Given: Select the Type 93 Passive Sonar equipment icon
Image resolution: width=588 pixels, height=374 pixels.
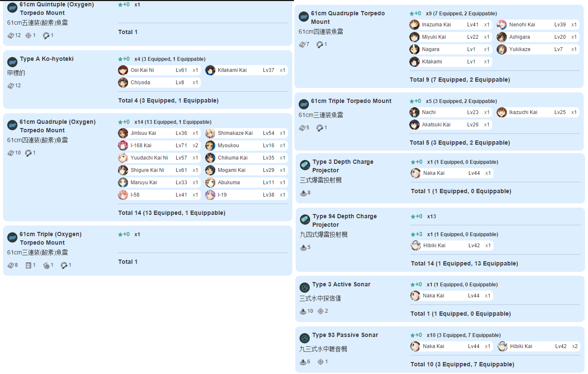Looking at the screenshot, I should click(305, 339).
